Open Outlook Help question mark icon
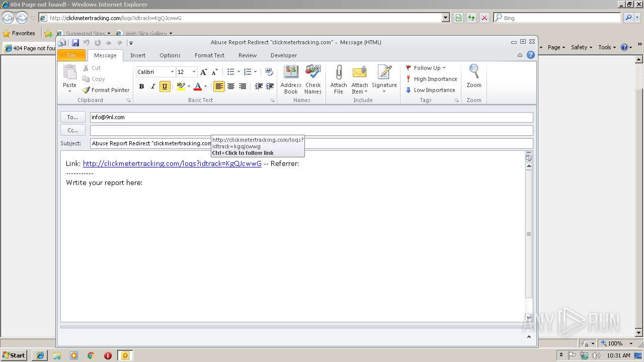Screen dimensions: 644x362 tap(531, 55)
